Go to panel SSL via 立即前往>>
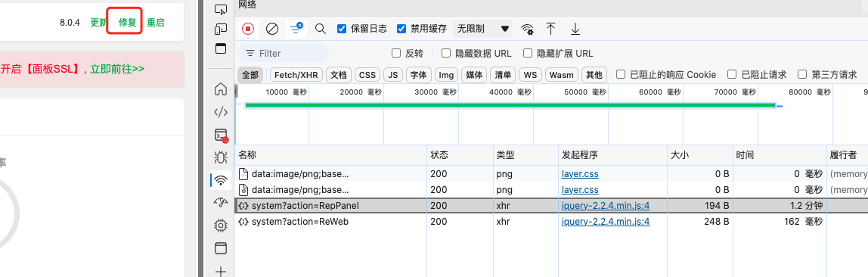868x277 pixels. pos(117,70)
